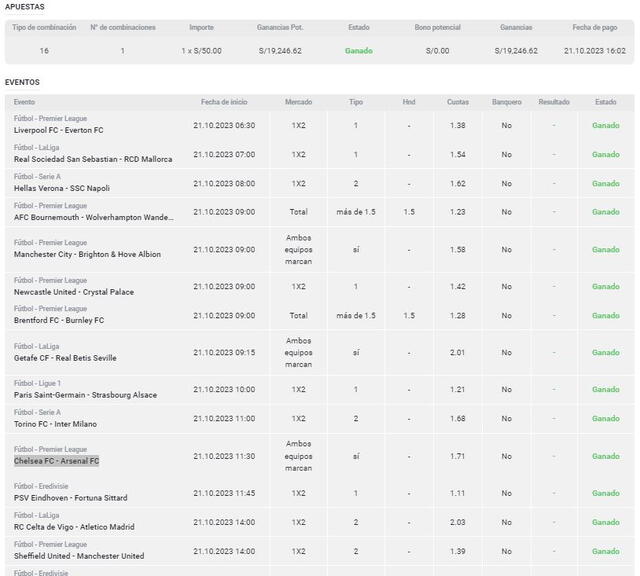Click the Mercado column header

[298, 102]
